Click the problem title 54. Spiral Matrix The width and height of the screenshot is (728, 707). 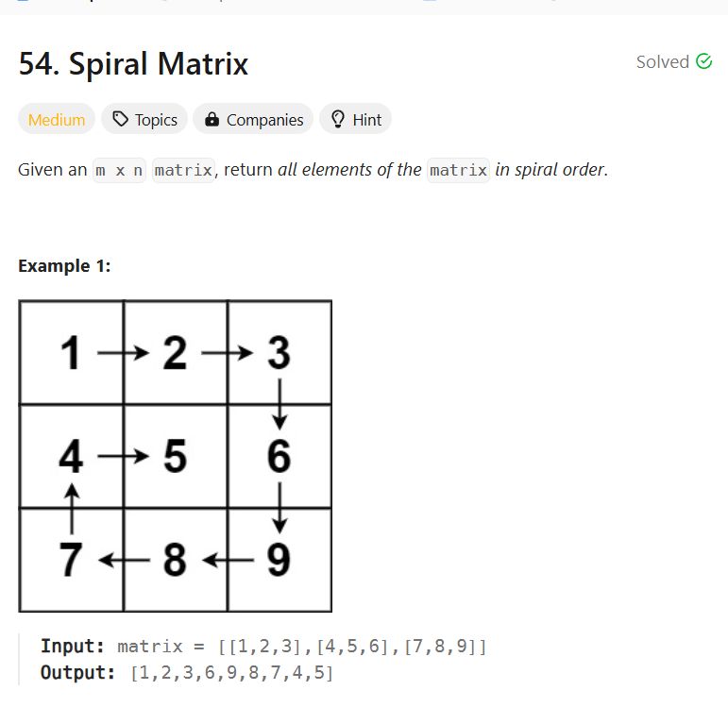click(x=133, y=63)
